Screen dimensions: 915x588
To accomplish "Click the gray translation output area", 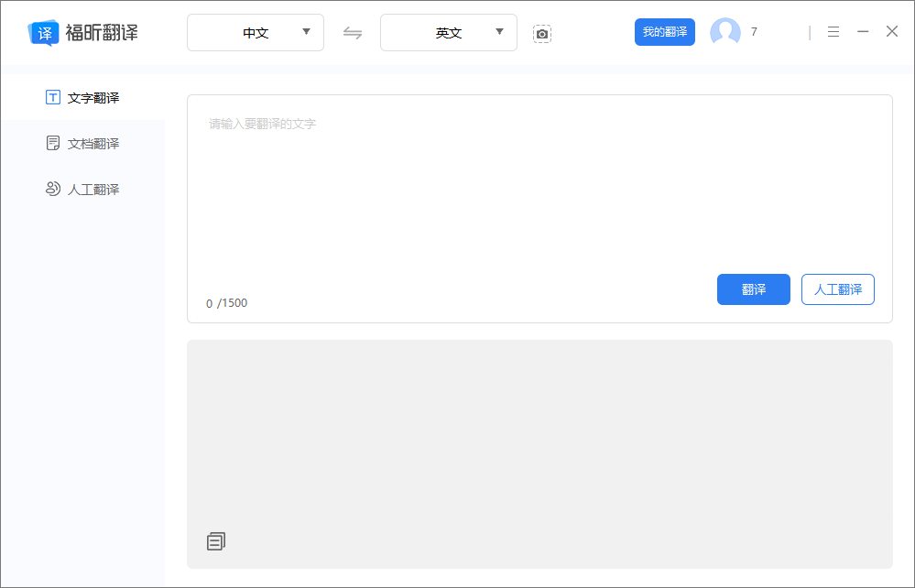I will coord(539,430).
